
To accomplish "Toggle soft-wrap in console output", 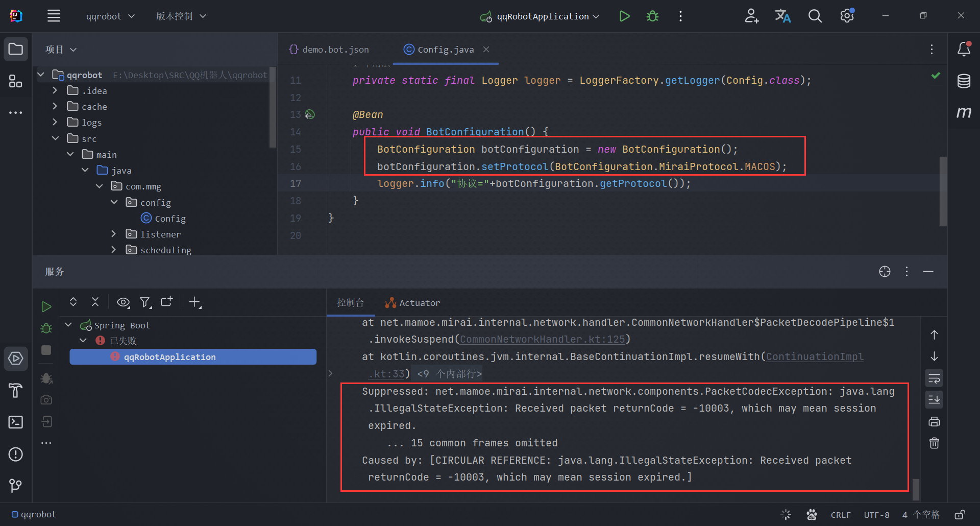I will coord(934,378).
